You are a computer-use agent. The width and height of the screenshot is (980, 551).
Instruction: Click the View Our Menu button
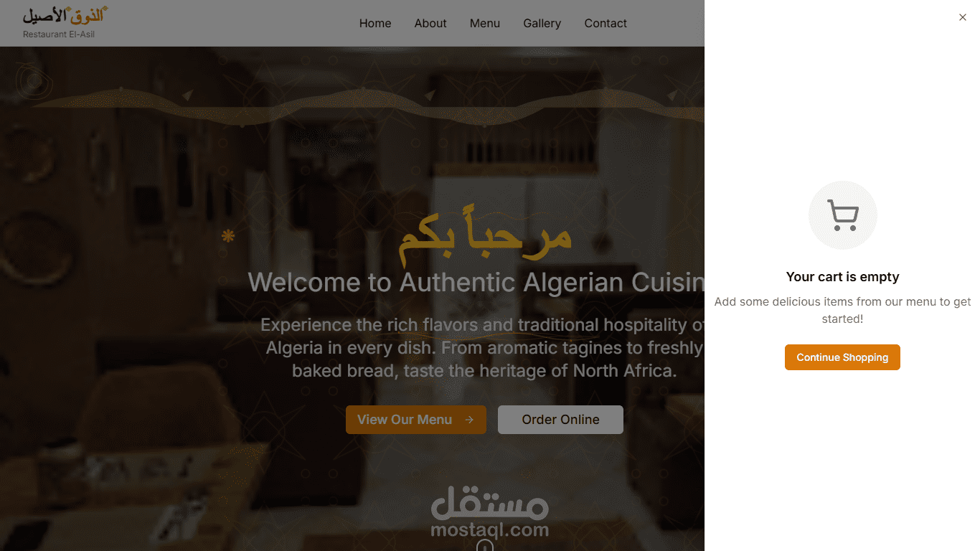pos(416,420)
